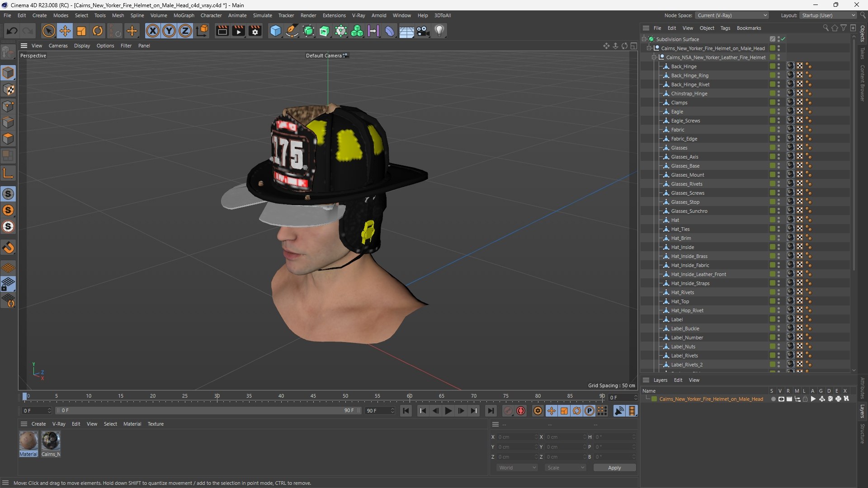
Task: Go to end of animation
Action: click(491, 411)
